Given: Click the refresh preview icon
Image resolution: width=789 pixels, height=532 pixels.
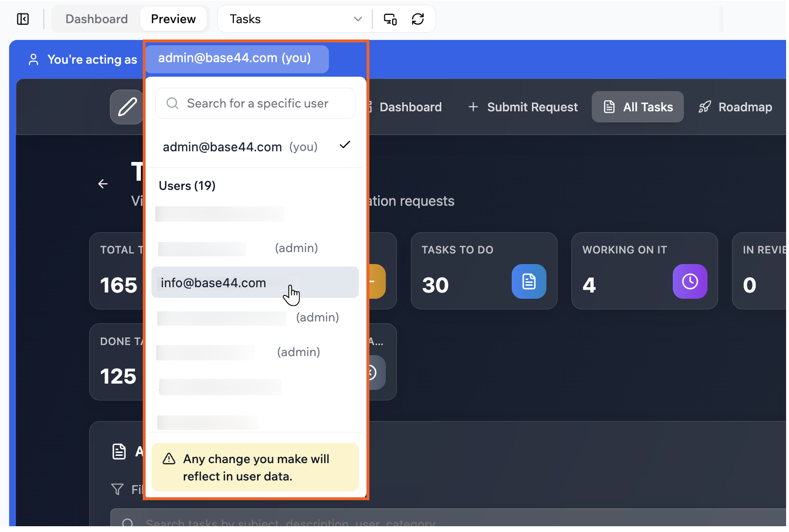Looking at the screenshot, I should [x=418, y=19].
